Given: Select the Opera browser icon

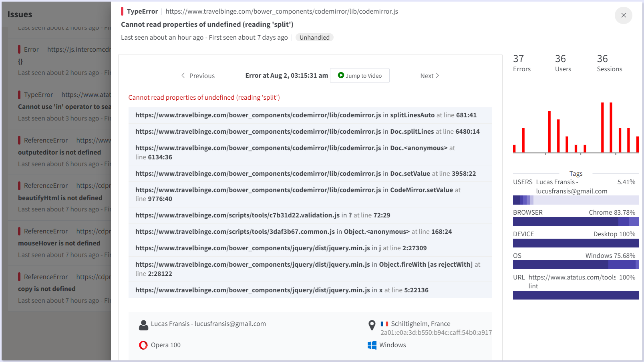Looking at the screenshot, I should pyautogui.click(x=143, y=345).
